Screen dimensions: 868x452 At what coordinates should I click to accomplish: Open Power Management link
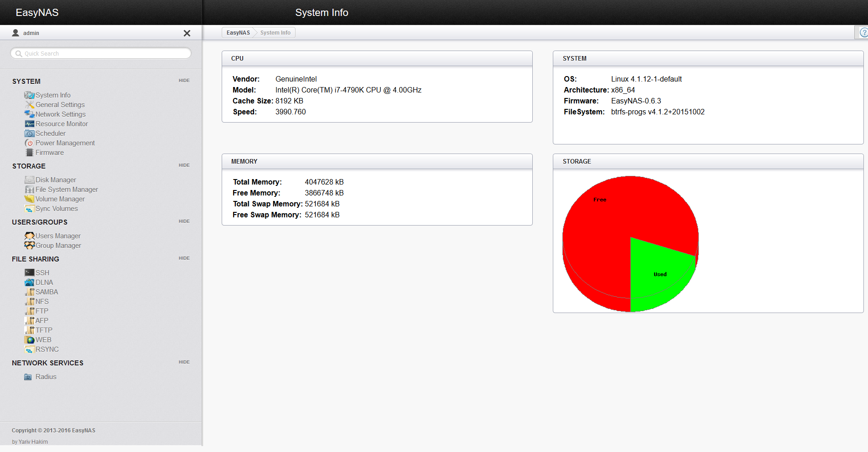65,143
